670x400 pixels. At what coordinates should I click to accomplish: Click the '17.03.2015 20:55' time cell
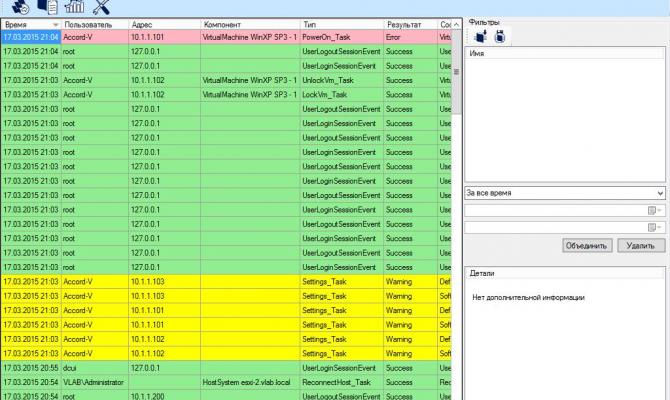point(31,368)
